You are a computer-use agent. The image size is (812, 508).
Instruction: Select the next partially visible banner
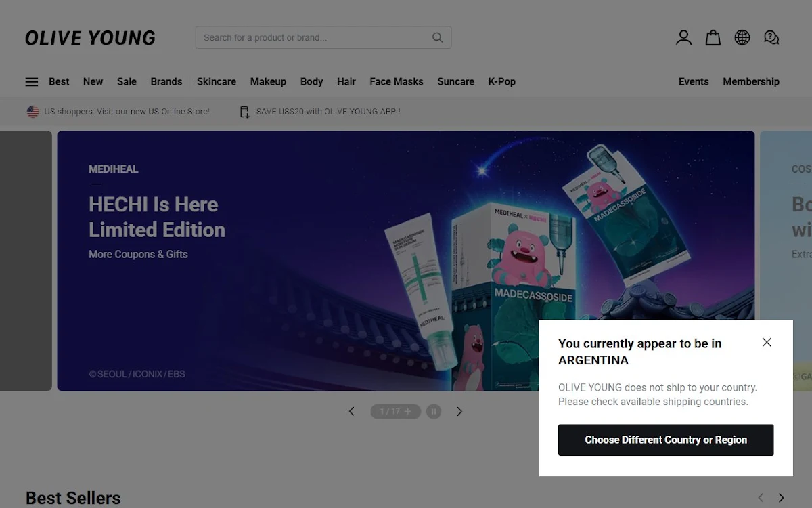click(786, 261)
